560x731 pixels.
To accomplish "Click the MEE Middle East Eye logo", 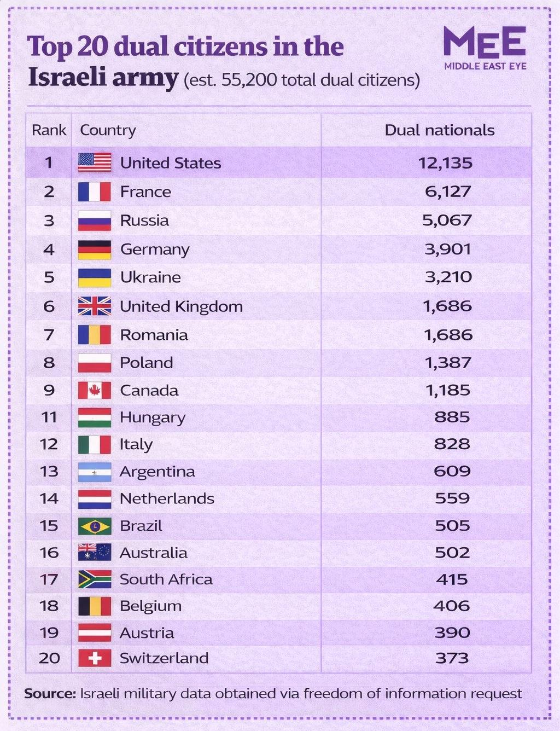I will 485,48.
